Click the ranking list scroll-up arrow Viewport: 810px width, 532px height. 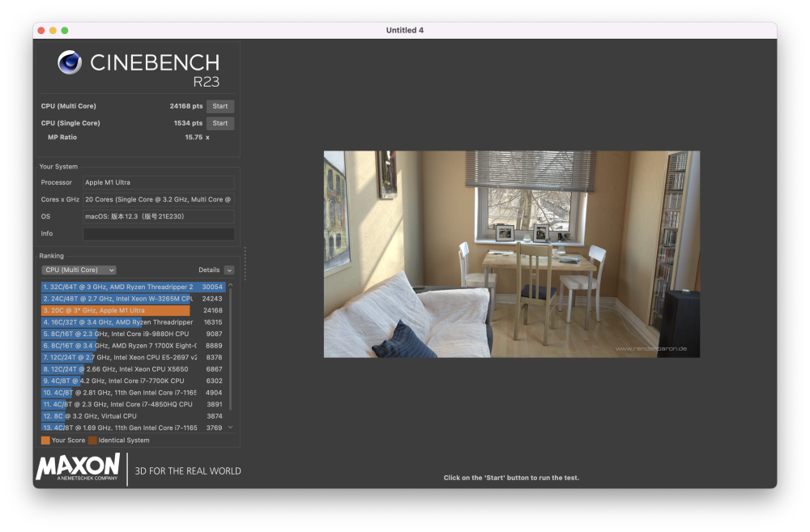230,285
